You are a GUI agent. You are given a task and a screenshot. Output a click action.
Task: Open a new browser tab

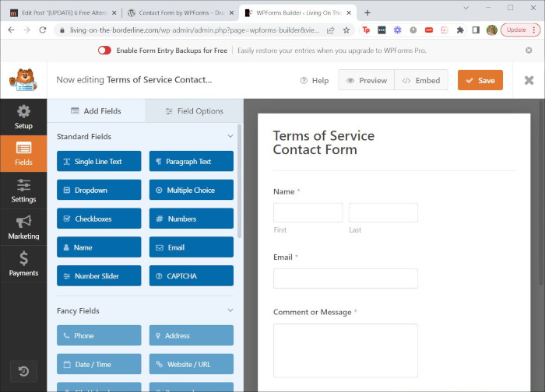click(367, 13)
